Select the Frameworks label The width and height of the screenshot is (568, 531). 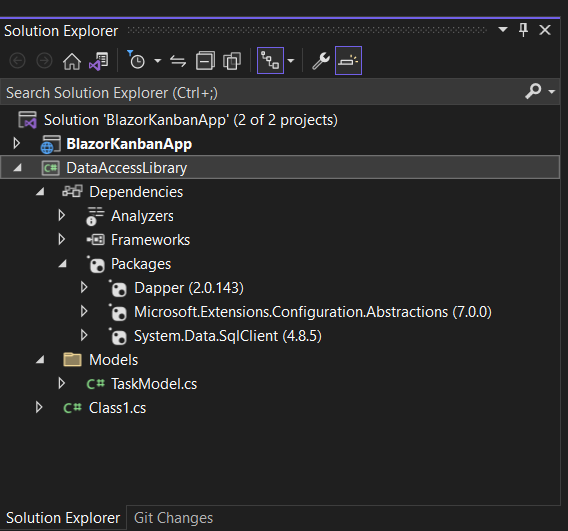coord(150,240)
